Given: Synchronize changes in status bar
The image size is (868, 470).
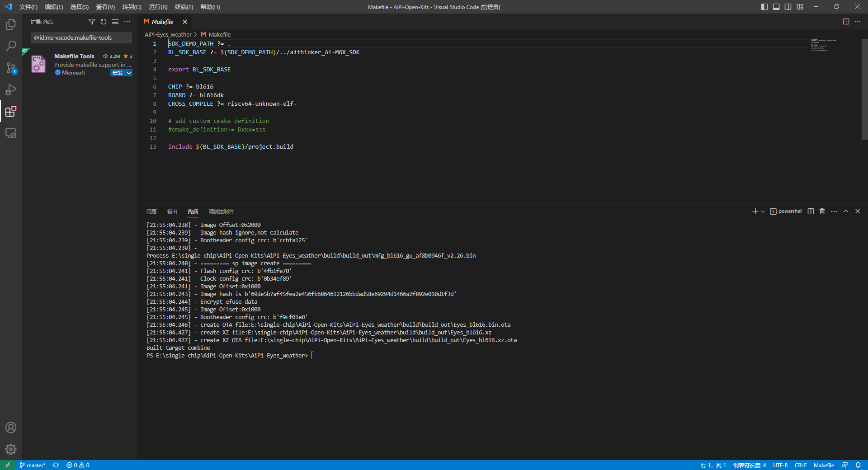Looking at the screenshot, I should (56, 465).
